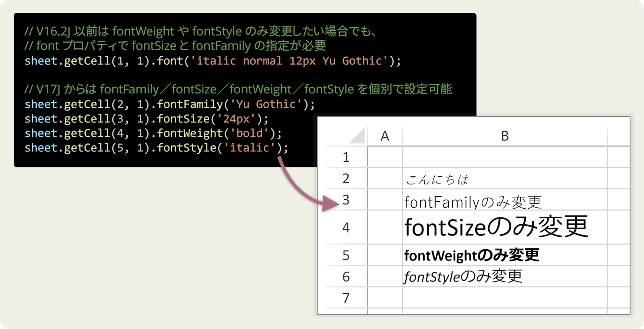Click the select-all corner triangle in spreadsheet

point(357,136)
